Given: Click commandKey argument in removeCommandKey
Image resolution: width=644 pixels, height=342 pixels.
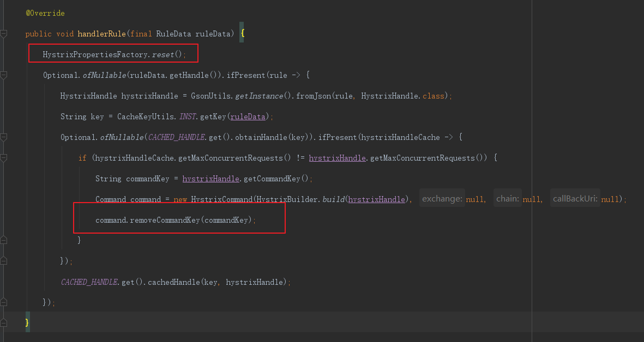Looking at the screenshot, I should coord(226,220).
